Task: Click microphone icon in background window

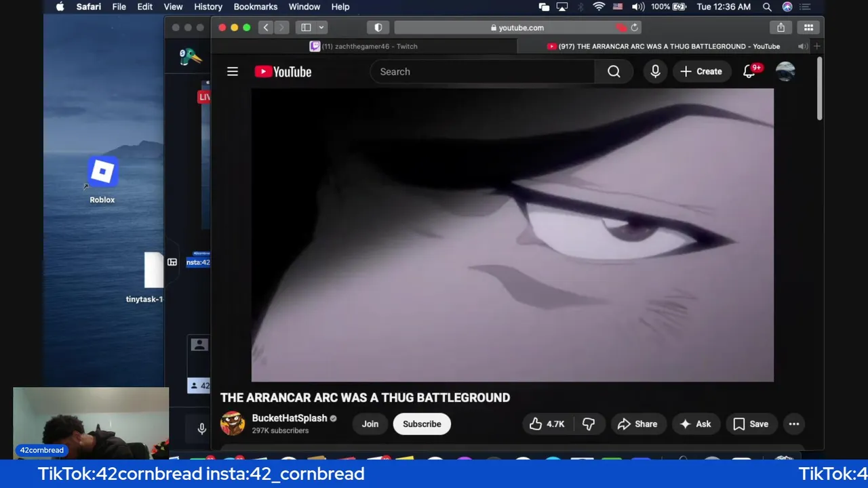Action: [201, 429]
